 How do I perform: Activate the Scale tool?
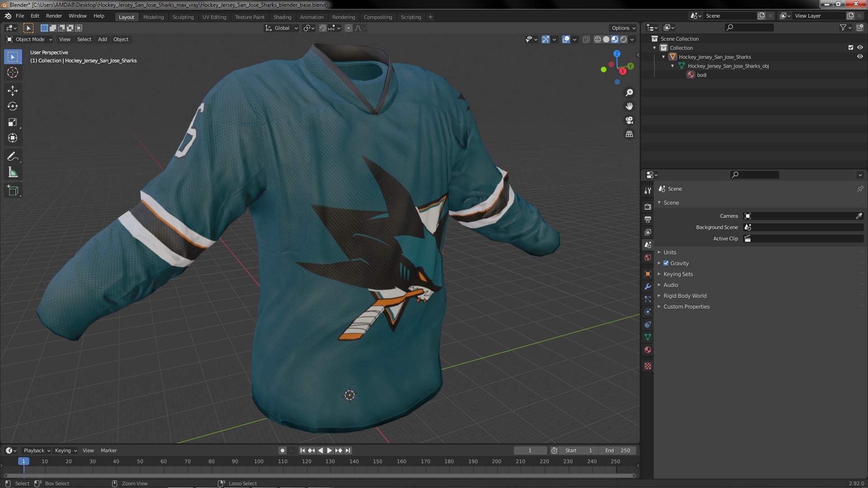[13, 122]
